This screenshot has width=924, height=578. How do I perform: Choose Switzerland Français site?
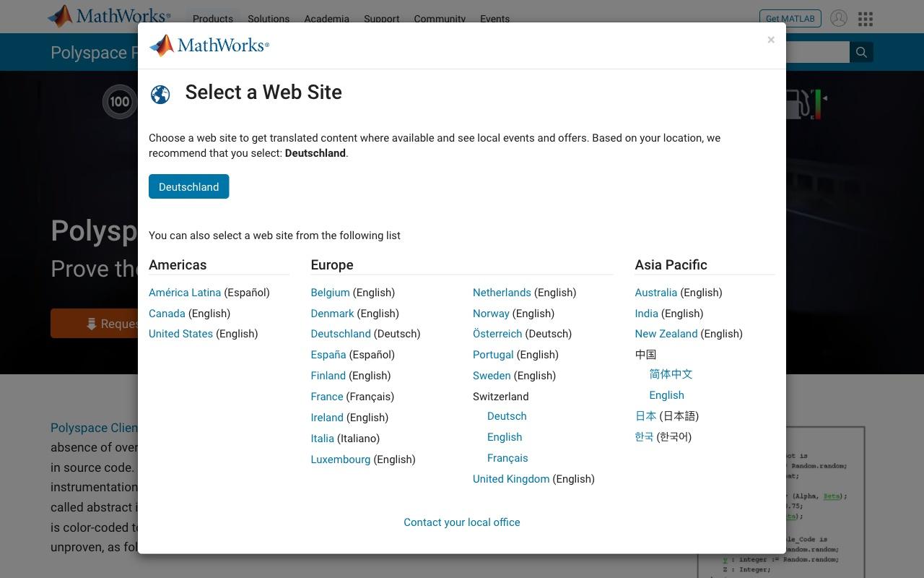(507, 458)
